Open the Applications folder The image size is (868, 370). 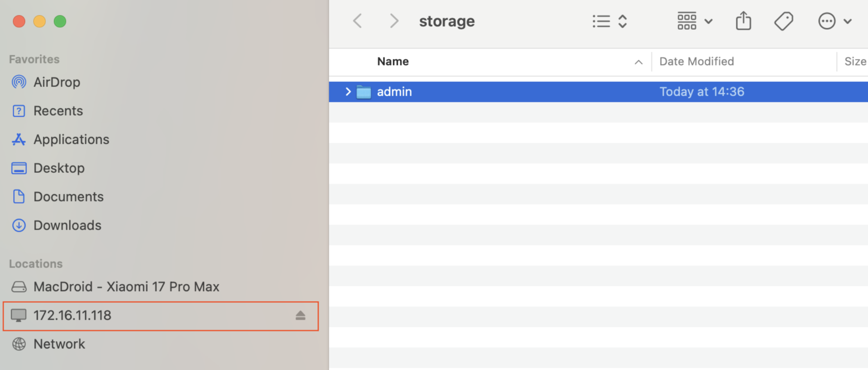click(x=71, y=139)
